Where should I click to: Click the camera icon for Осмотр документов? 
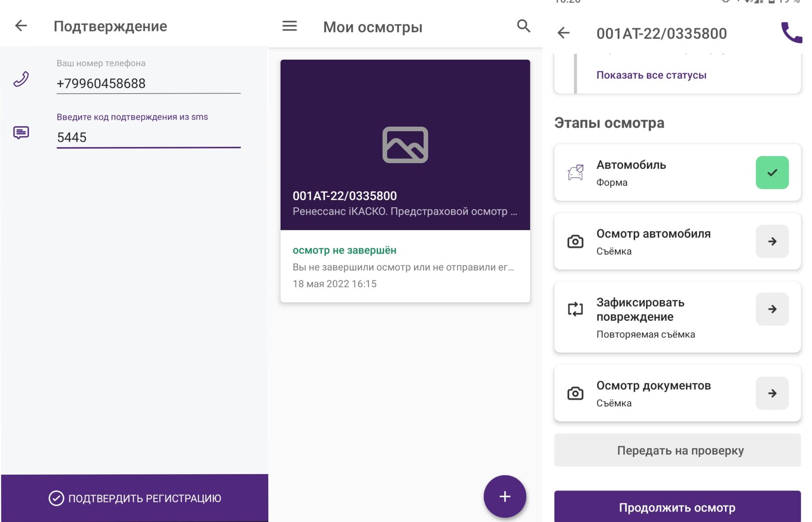[575, 393]
